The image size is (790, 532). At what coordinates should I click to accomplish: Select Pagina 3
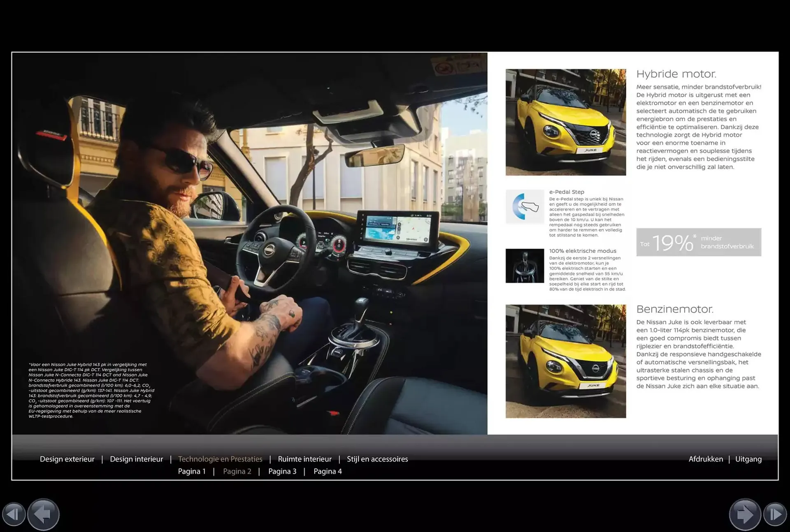[282, 471]
